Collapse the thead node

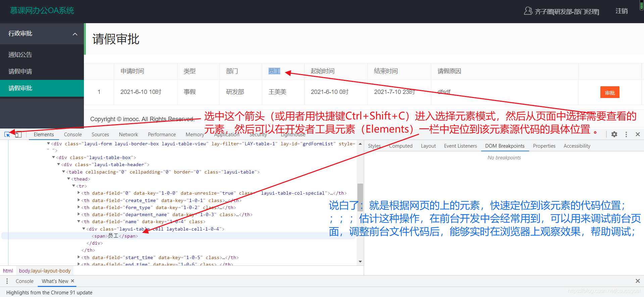(x=69, y=179)
